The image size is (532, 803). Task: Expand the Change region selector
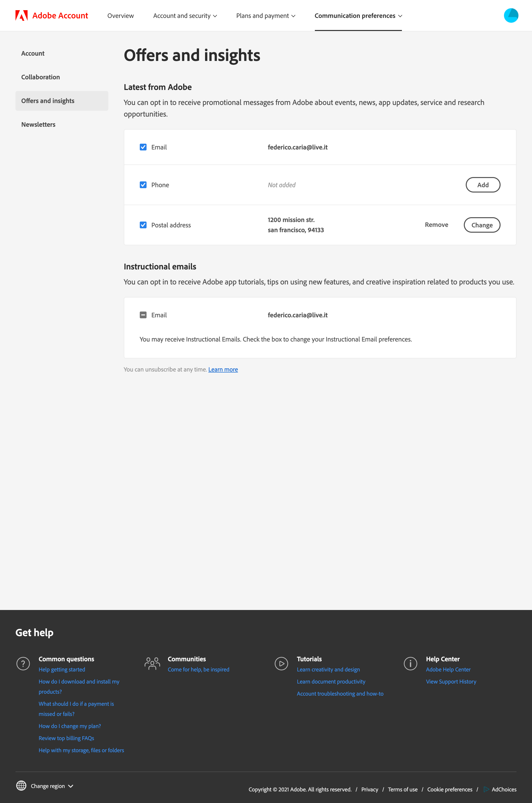point(48,786)
